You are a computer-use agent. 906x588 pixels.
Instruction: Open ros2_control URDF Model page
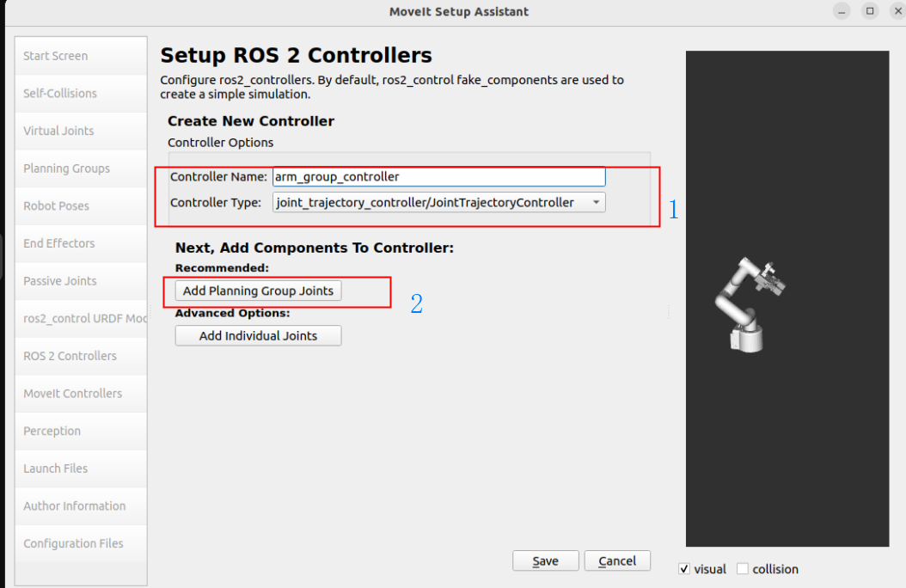pyautogui.click(x=81, y=319)
